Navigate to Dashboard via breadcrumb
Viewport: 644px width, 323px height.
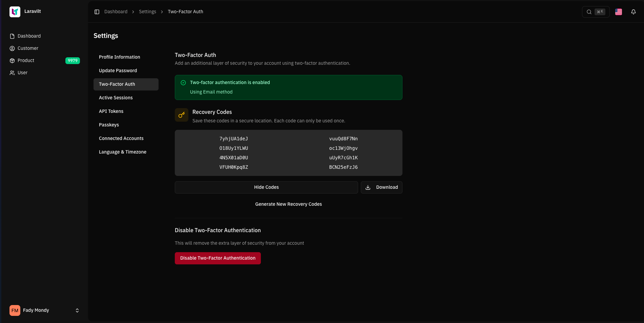[116, 12]
